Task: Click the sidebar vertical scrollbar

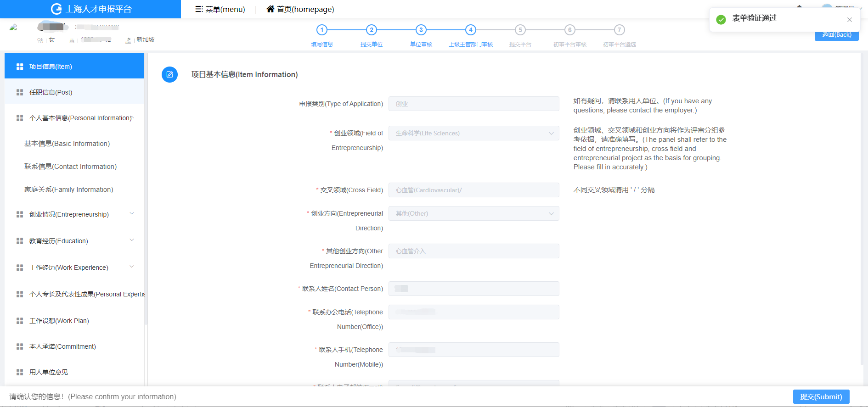Action: [146, 189]
